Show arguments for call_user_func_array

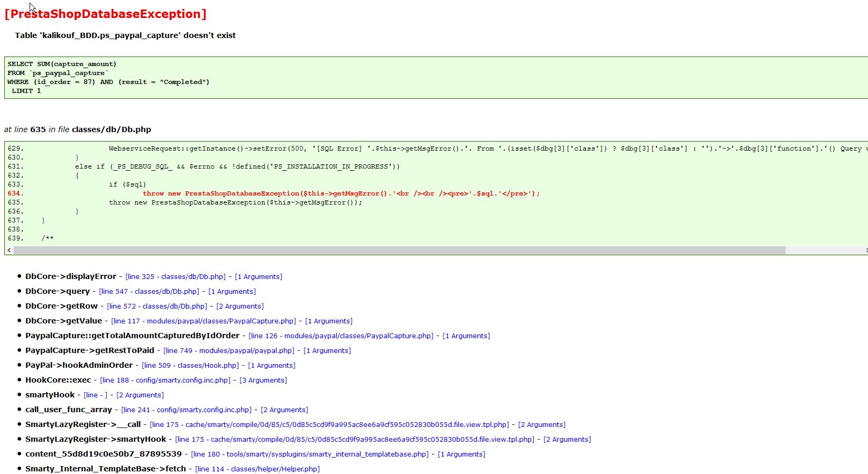284,410
